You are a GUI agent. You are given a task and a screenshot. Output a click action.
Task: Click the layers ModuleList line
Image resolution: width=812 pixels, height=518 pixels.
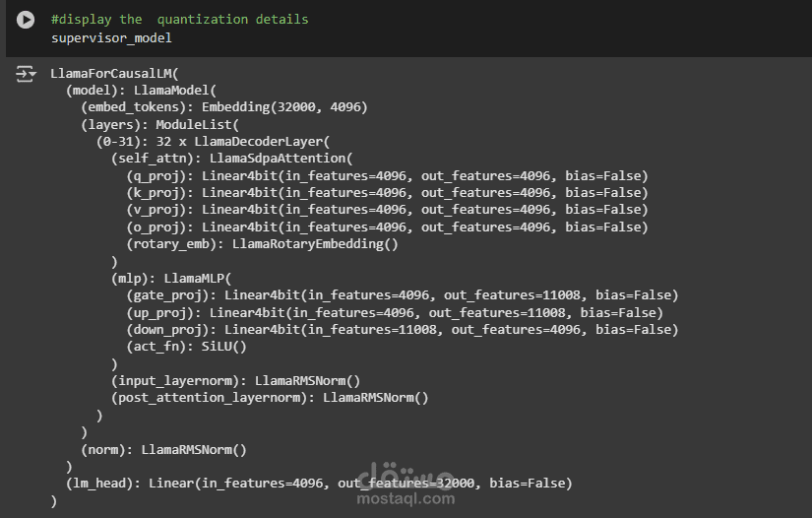click(x=159, y=125)
